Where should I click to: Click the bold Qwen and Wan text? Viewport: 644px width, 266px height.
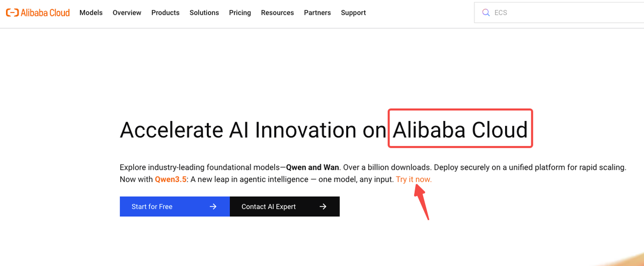click(312, 167)
